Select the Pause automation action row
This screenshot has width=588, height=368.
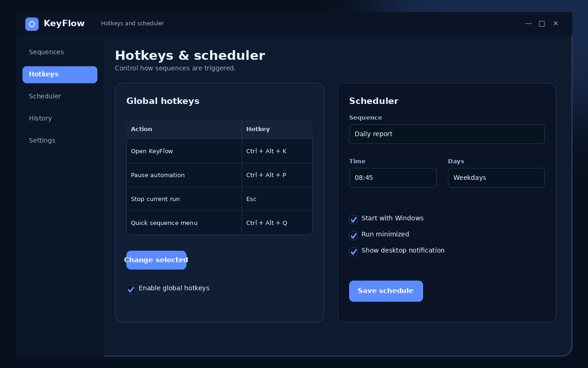[x=220, y=175]
